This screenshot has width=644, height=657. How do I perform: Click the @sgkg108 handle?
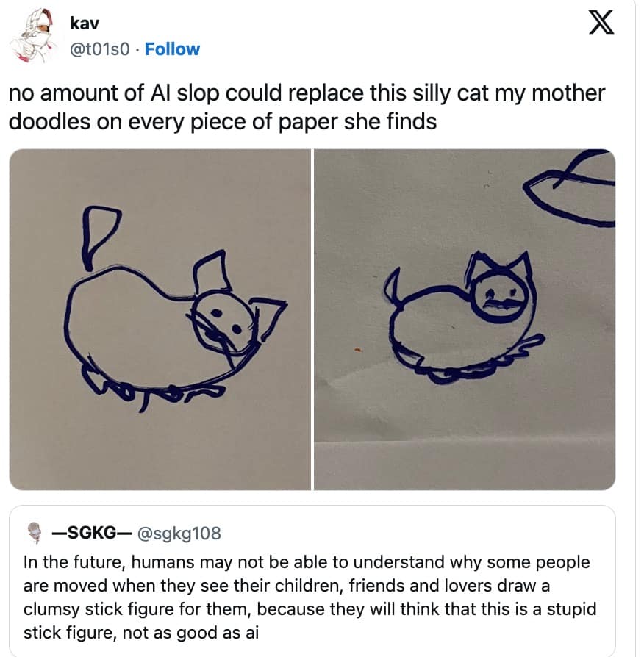click(x=179, y=533)
